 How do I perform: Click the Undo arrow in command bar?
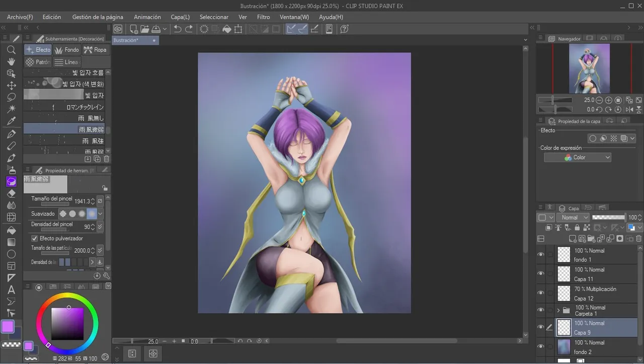(x=178, y=29)
